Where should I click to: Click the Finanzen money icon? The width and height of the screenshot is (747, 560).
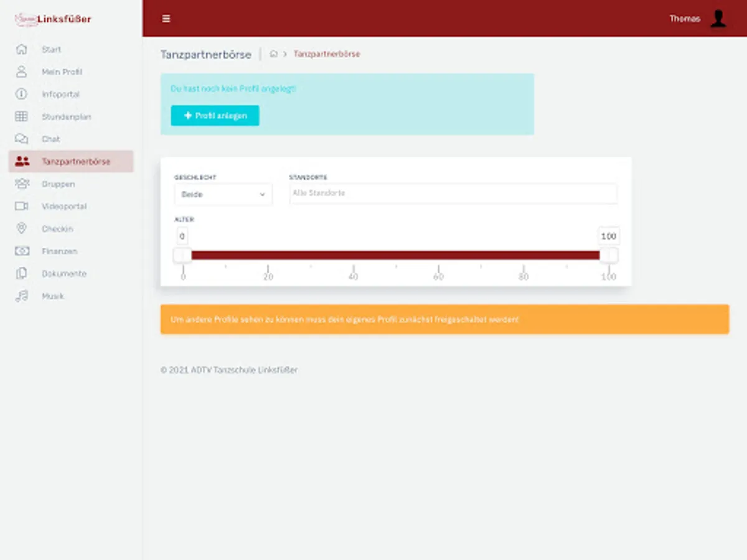coord(22,251)
